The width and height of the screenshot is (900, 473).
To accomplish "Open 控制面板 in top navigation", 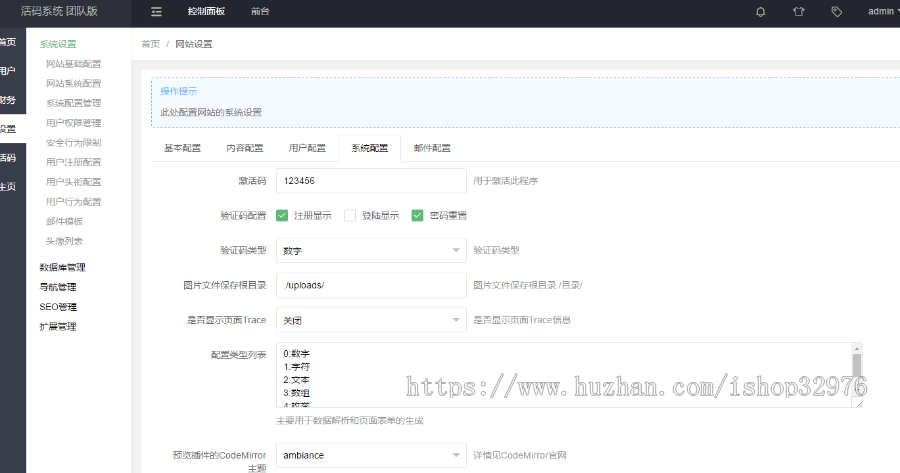I will (206, 11).
